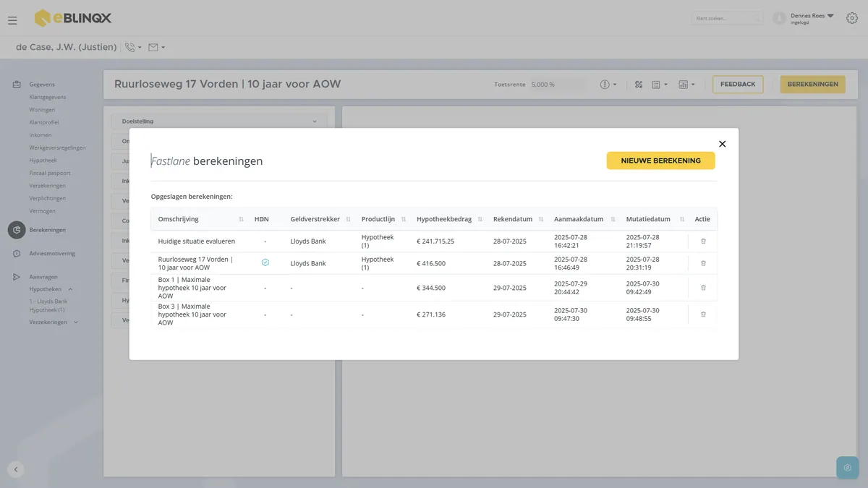Sort table by Omschrijving column

point(241,220)
